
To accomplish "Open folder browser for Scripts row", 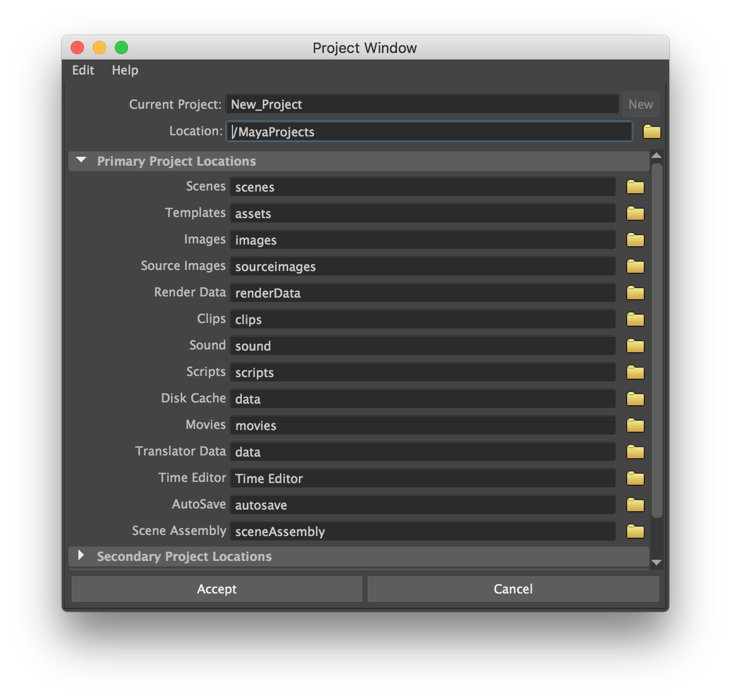I will point(635,373).
